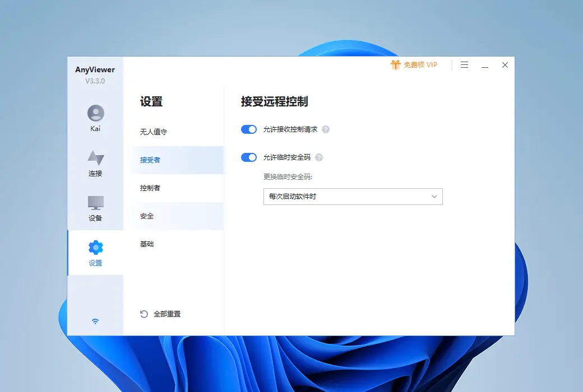The image size is (583, 392).
Task: Open the Kai account profile icon
Action: [95, 113]
